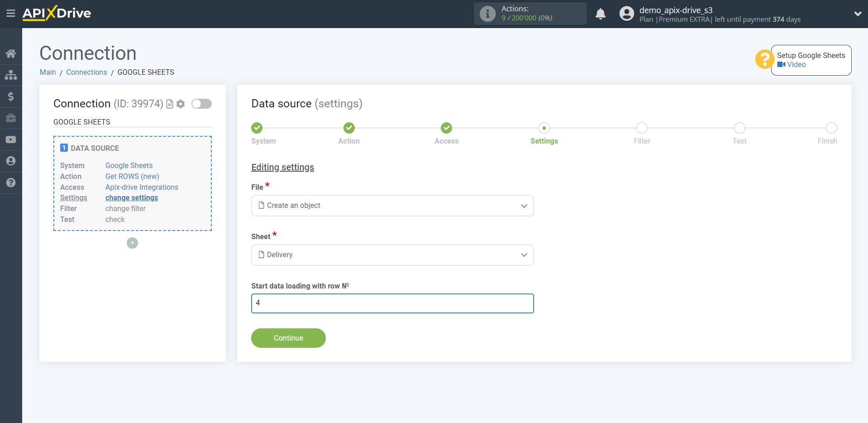Click check text in Test row
The image size is (868, 423).
coord(115,219)
